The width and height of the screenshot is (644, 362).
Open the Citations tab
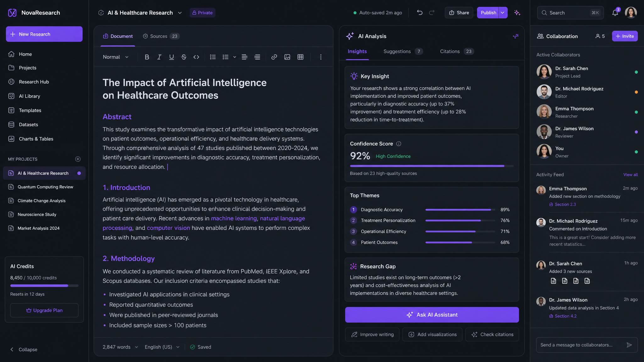point(457,51)
